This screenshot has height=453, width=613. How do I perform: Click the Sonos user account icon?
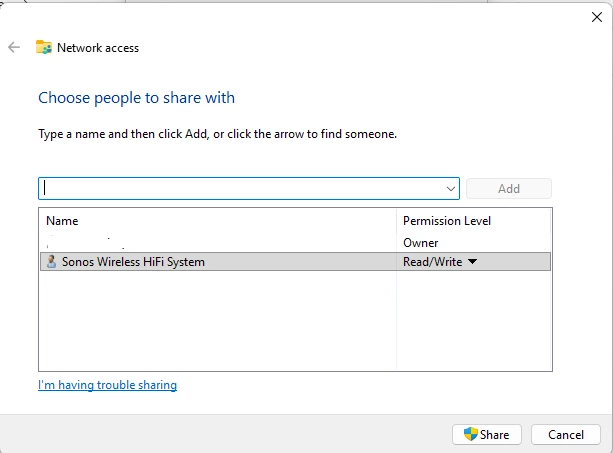click(51, 262)
